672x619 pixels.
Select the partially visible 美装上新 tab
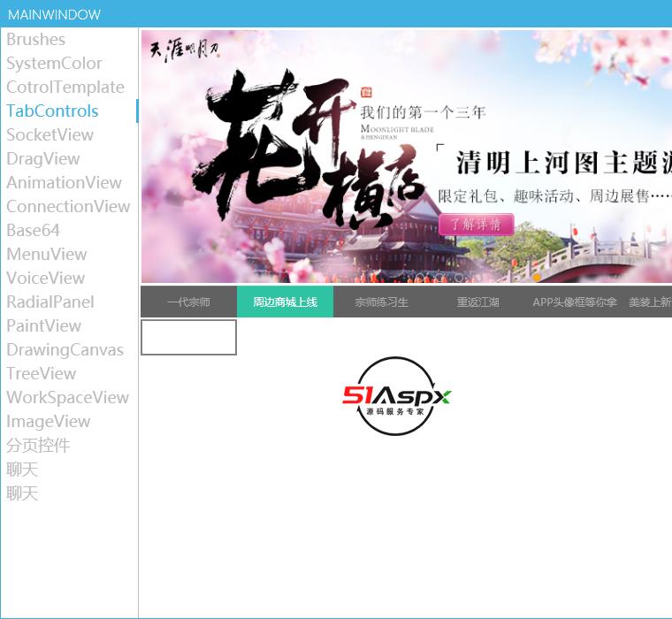pyautogui.click(x=647, y=302)
